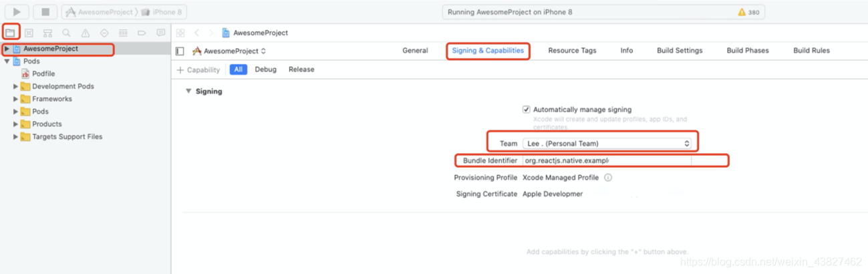
Task: Open the AwesomeProject target selector popup
Action: (x=229, y=51)
